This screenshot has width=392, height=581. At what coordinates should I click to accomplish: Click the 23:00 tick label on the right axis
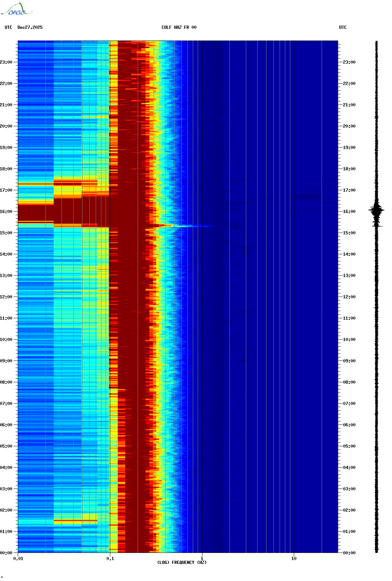click(349, 62)
